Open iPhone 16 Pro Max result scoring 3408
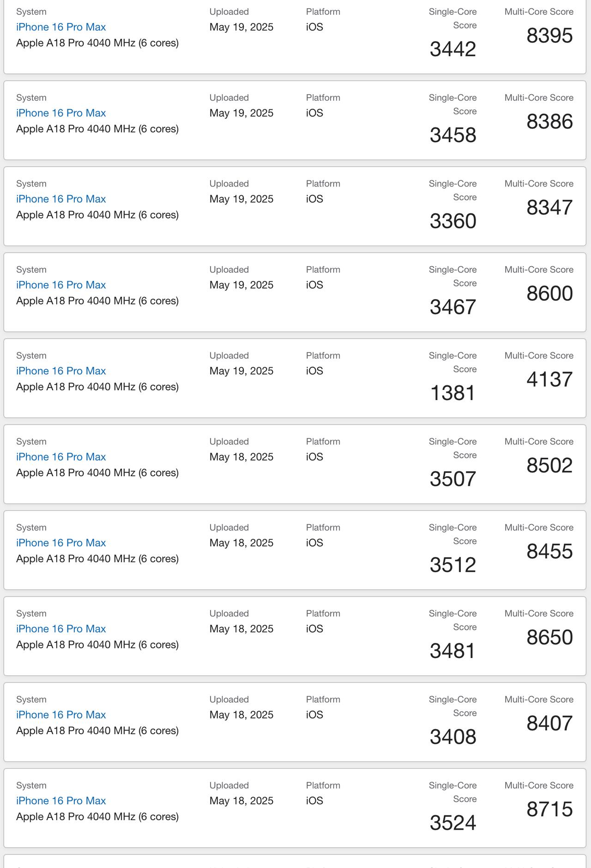 [x=61, y=715]
